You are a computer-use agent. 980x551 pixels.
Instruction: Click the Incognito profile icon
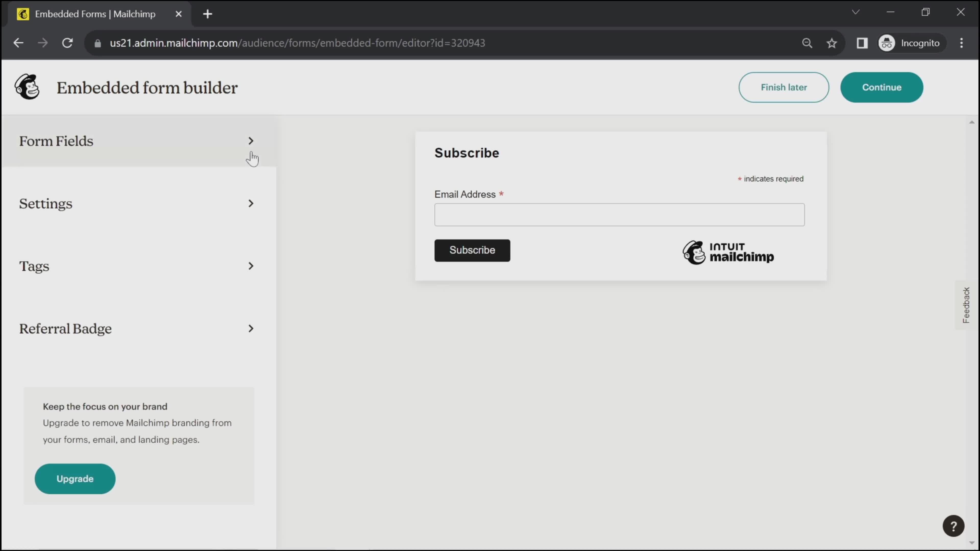[x=886, y=43]
